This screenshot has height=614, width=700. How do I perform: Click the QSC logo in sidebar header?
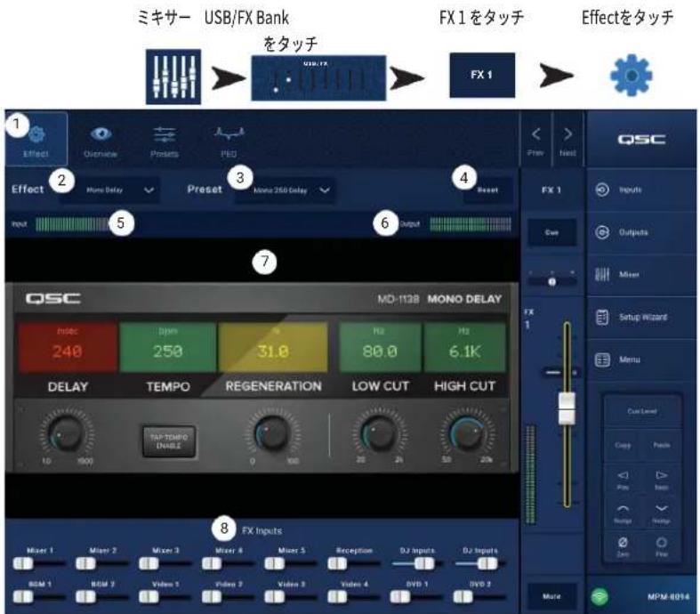[641, 140]
